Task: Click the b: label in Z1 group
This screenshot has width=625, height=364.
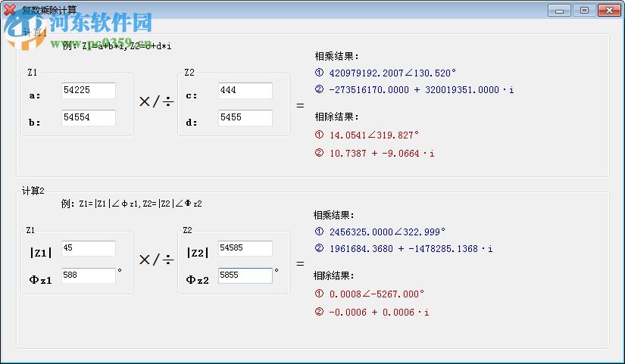Action: pyautogui.click(x=35, y=123)
